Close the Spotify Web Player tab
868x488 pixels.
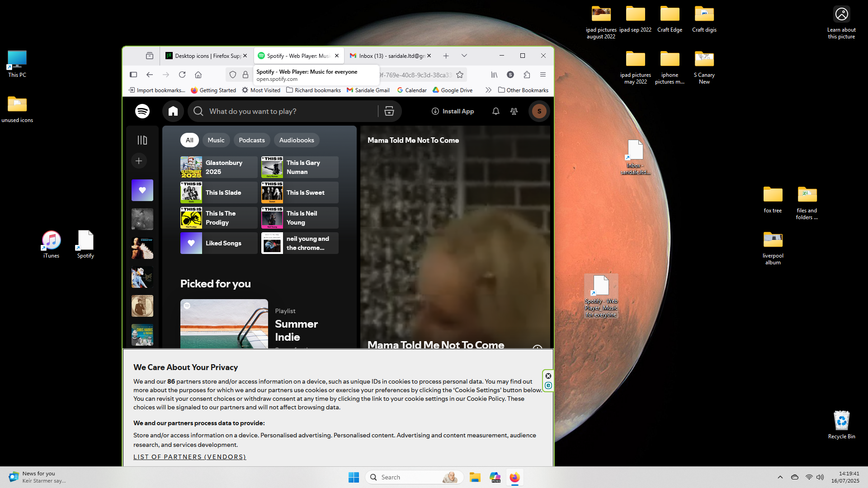click(337, 56)
